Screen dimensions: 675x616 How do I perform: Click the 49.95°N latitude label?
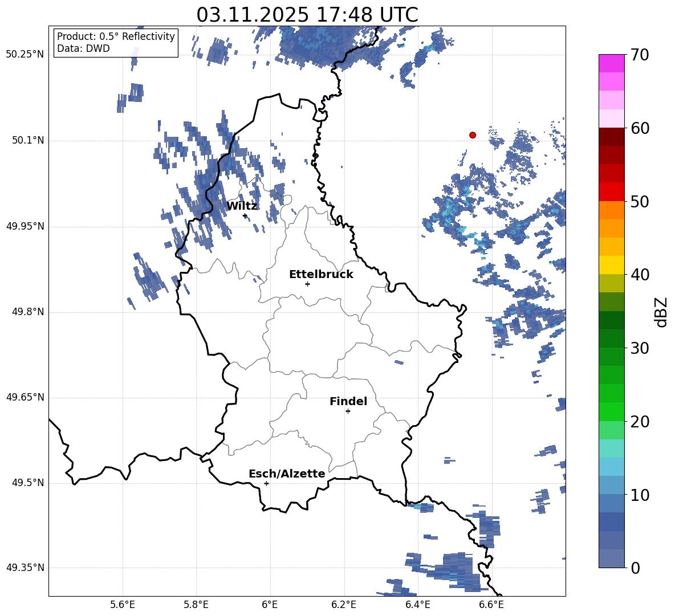25,226
